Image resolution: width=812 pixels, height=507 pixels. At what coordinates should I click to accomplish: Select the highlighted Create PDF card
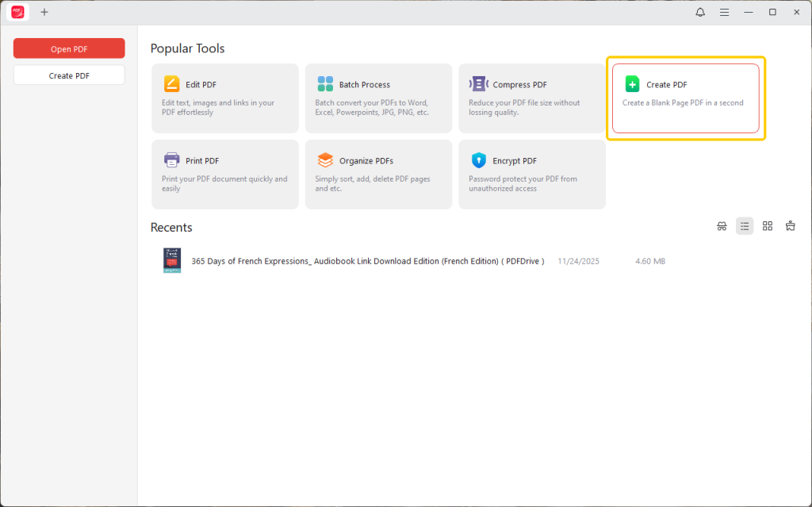[x=685, y=98]
